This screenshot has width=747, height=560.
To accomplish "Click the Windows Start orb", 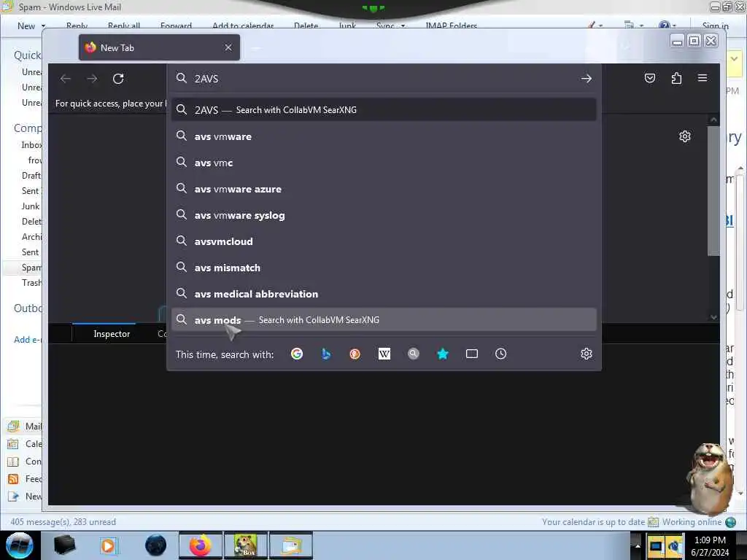I will (20, 545).
